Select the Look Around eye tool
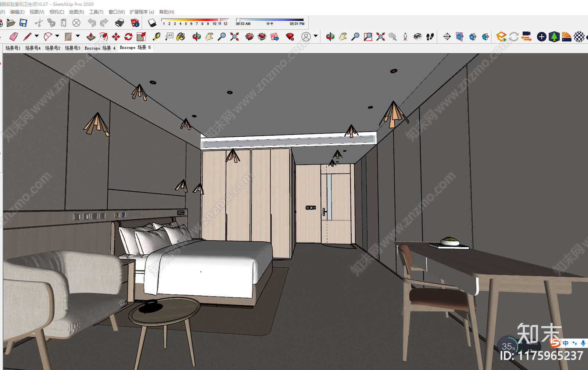Screen dimensions: 588x370 pyautogui.click(x=417, y=36)
